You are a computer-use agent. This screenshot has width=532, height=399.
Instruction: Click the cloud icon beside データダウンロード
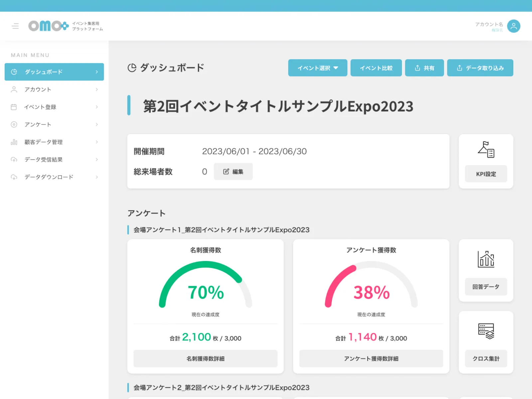(x=14, y=177)
